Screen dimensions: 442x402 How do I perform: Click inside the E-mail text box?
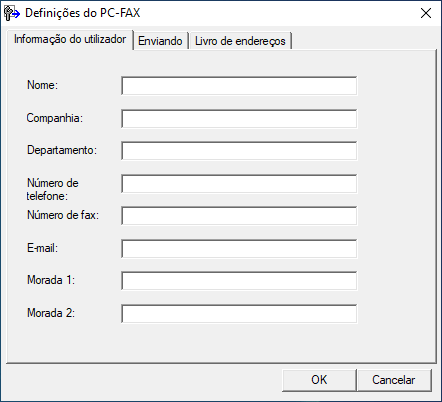[x=239, y=248]
